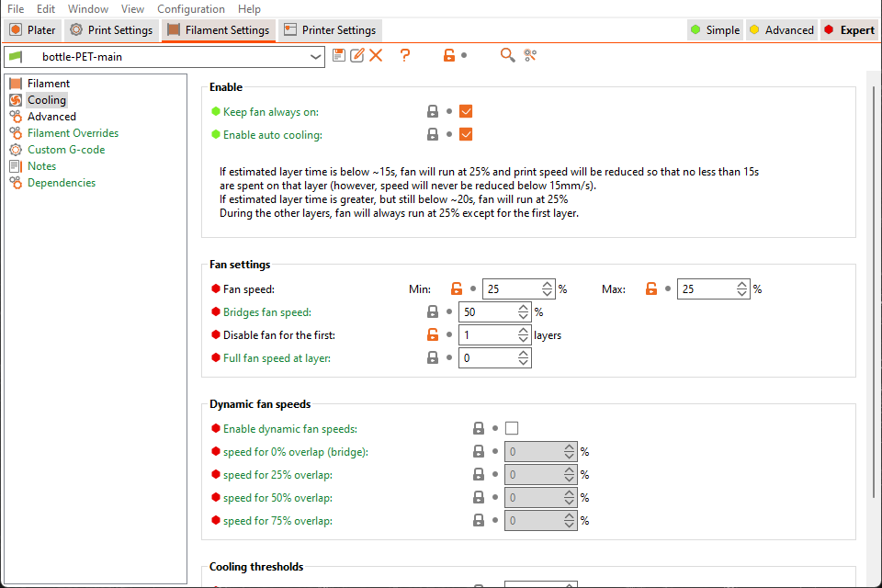Click reset dot beside Fan speed Min

[473, 288]
